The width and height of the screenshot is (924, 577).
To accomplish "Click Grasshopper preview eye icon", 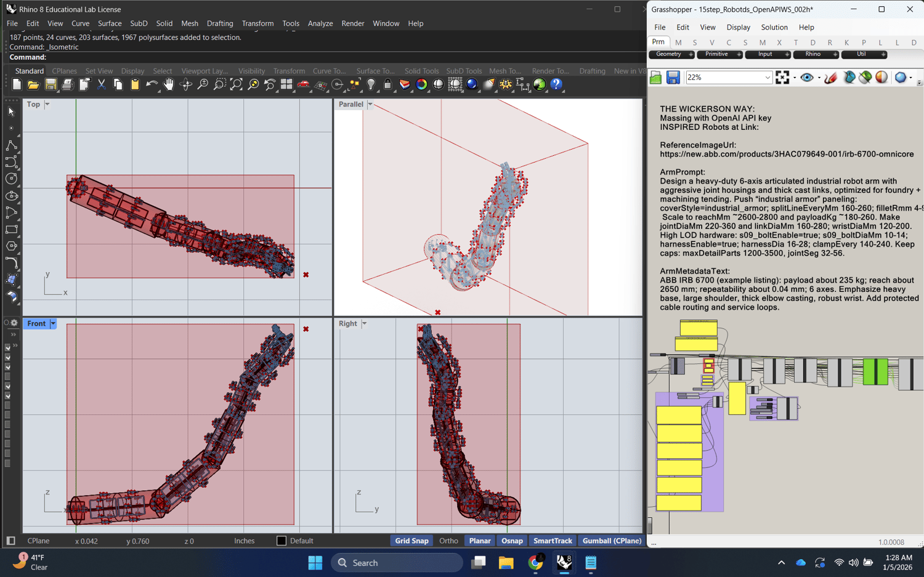I will pyautogui.click(x=806, y=78).
